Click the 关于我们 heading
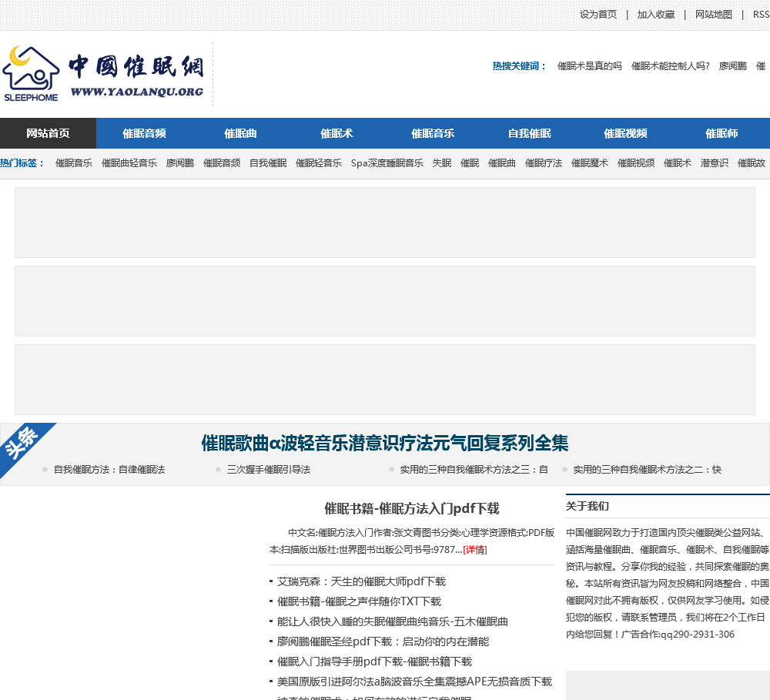The height and width of the screenshot is (700, 770). 588,506
